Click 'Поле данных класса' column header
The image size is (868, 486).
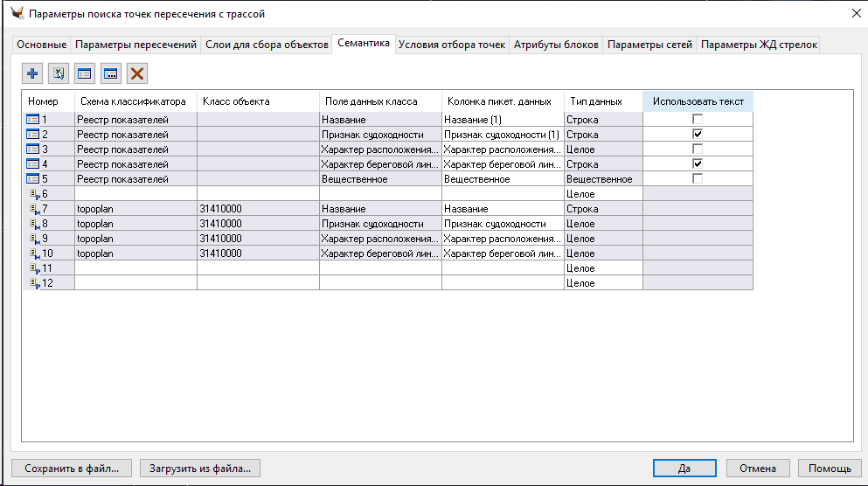tap(380, 101)
